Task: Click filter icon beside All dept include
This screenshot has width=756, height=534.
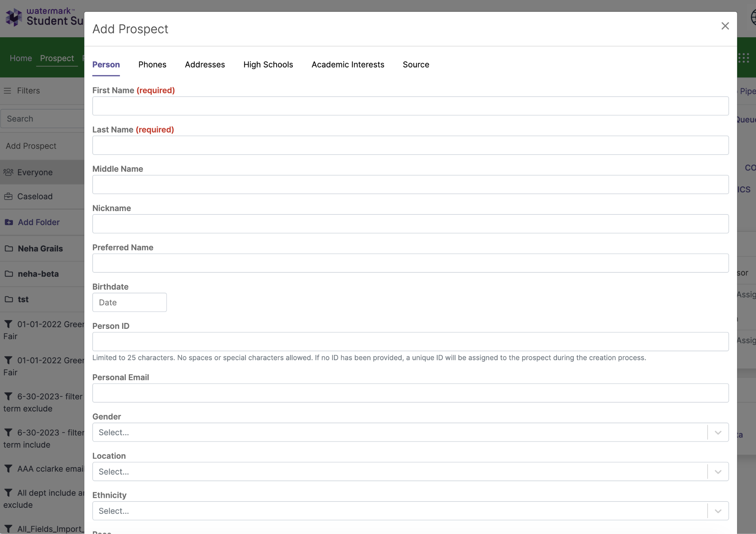Action: click(8, 493)
